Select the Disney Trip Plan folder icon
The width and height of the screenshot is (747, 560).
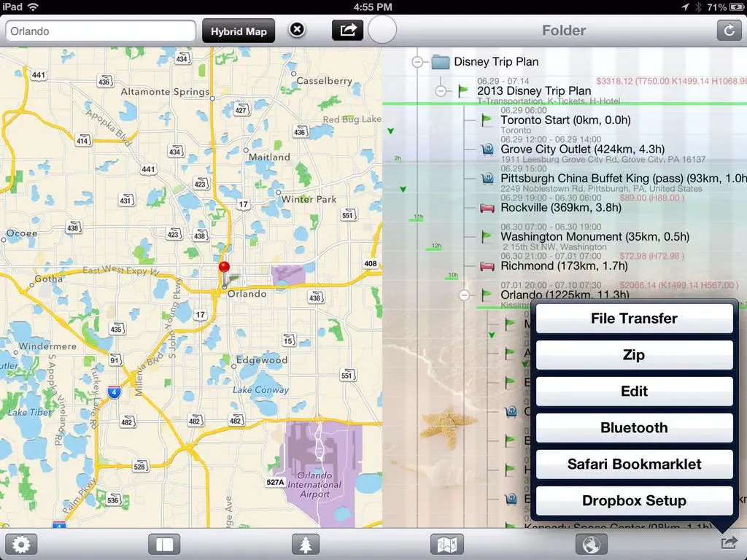point(440,62)
